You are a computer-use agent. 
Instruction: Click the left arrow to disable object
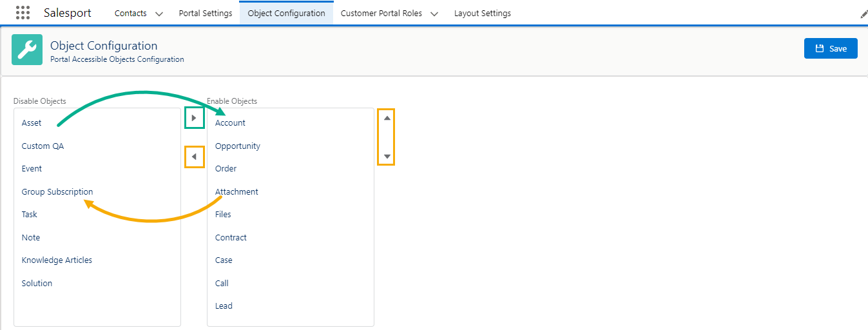(195, 157)
